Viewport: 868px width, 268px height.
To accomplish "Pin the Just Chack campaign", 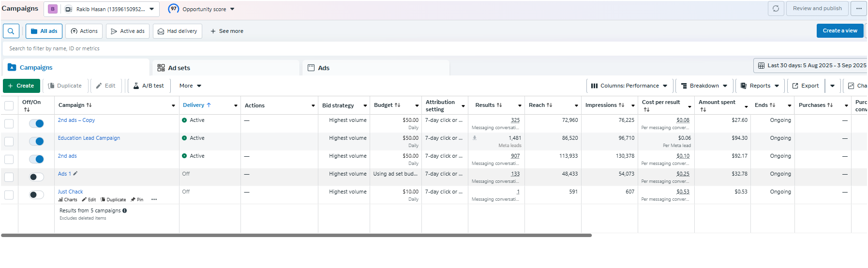I will (137, 200).
